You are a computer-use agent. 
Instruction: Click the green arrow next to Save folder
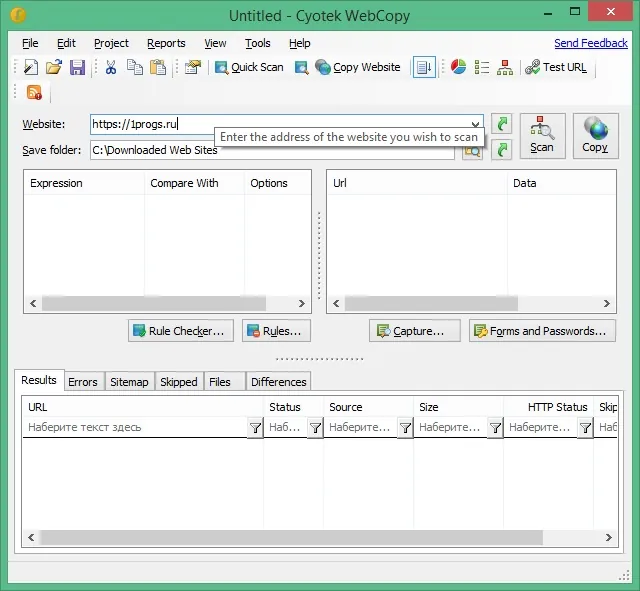pos(501,150)
